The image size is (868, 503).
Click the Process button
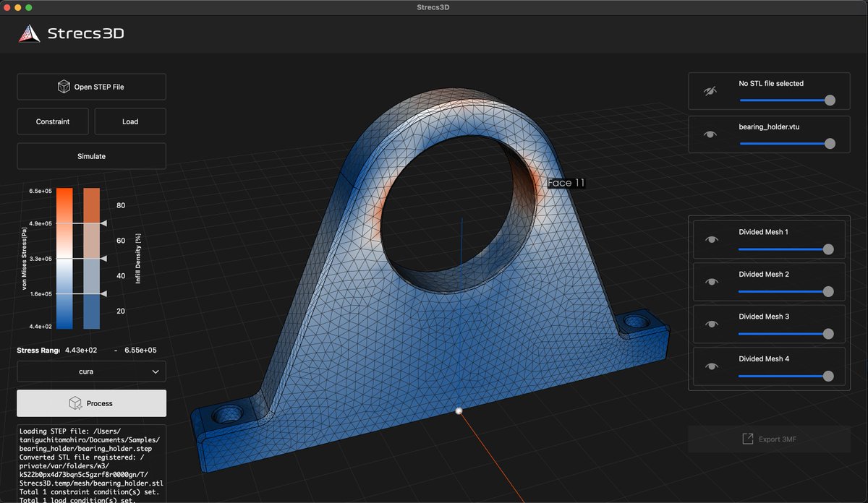pyautogui.click(x=91, y=403)
